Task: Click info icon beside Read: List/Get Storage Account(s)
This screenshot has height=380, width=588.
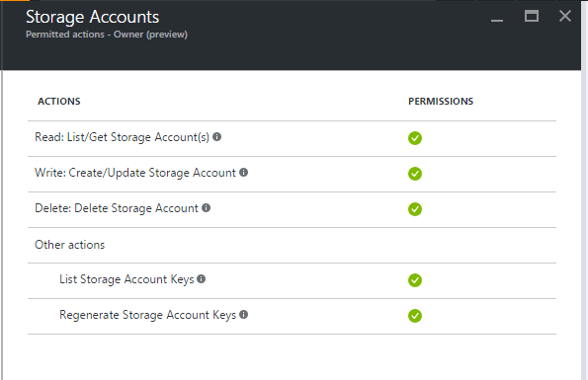Action: point(216,136)
